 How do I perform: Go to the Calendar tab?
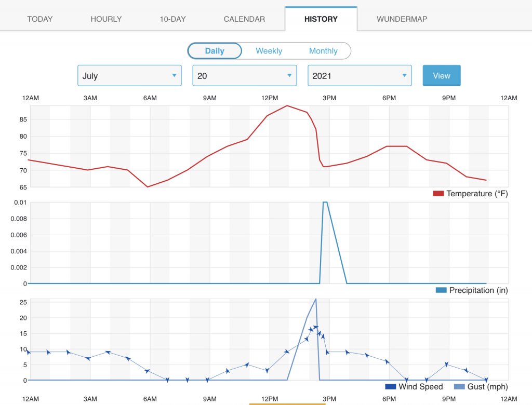(x=244, y=19)
